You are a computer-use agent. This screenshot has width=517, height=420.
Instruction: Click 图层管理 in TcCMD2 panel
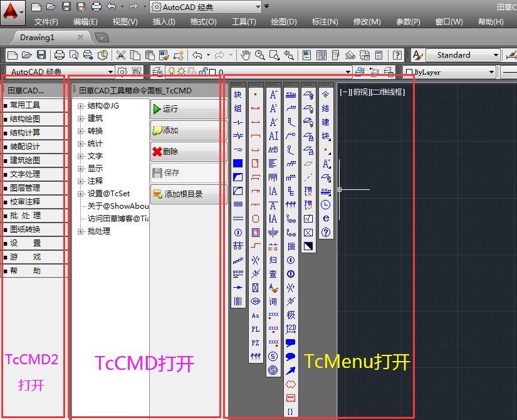click(33, 188)
